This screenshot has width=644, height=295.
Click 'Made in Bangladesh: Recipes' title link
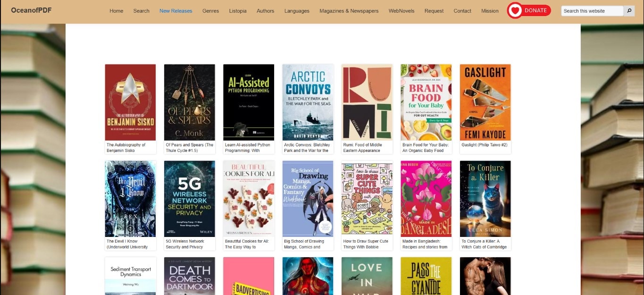pyautogui.click(x=425, y=244)
